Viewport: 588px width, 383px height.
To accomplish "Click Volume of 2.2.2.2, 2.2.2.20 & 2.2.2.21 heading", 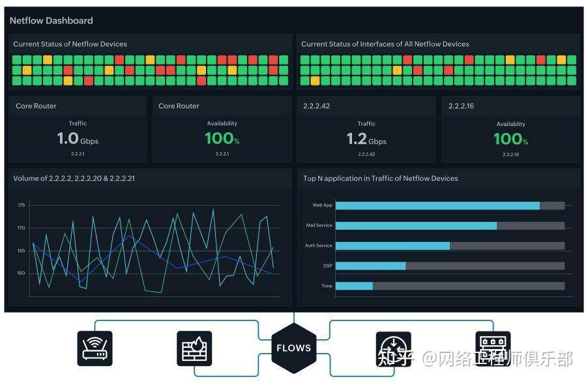I will (74, 178).
